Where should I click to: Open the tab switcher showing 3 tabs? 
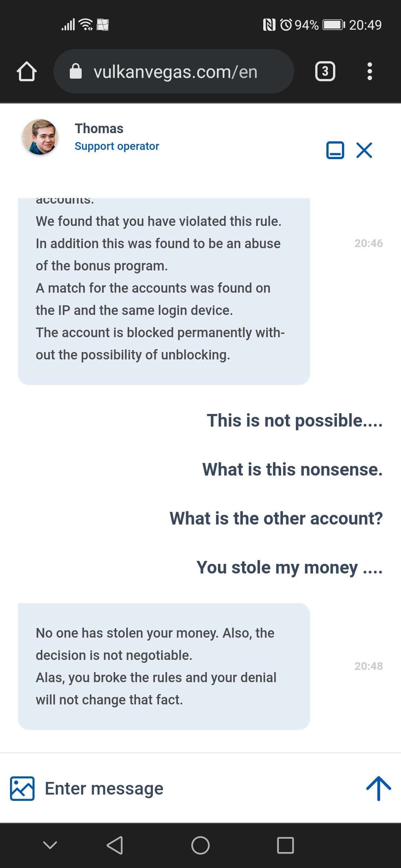tap(325, 71)
